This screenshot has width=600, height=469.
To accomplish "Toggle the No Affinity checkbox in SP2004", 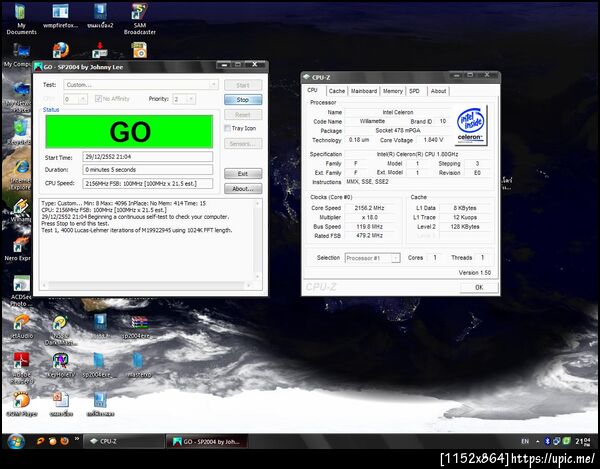I will tap(98, 99).
